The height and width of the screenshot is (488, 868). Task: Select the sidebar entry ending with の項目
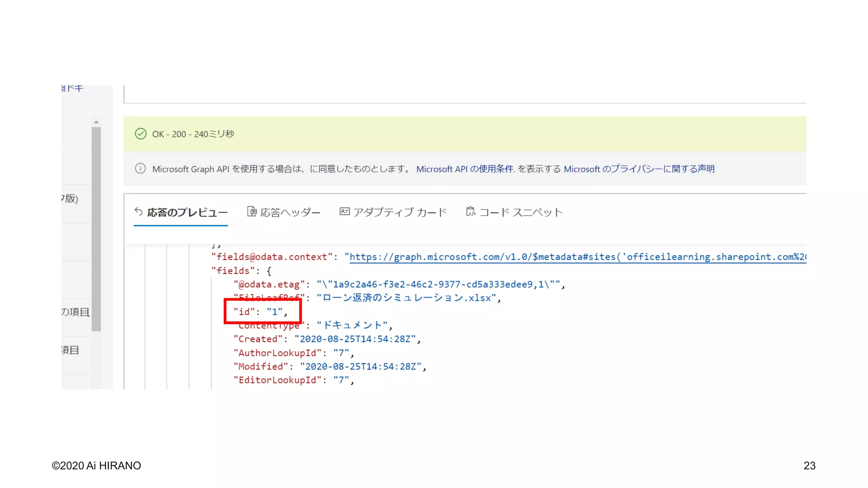tap(75, 312)
